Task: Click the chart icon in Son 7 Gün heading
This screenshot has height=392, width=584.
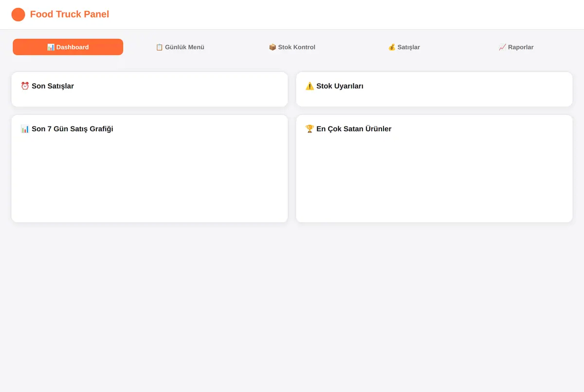Action: 25,129
